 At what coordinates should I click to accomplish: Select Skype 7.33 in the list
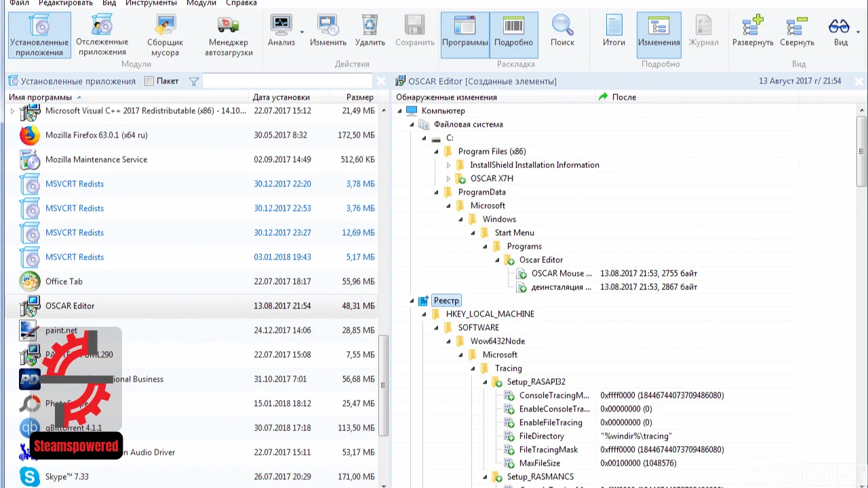click(192, 476)
